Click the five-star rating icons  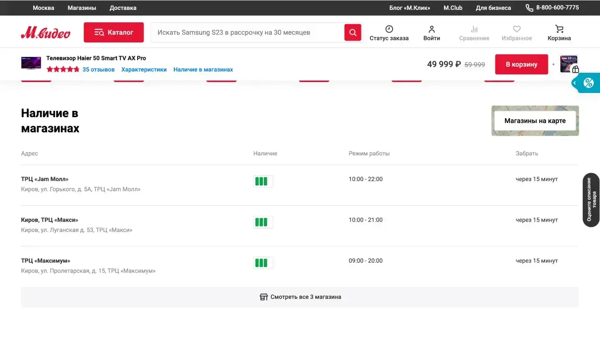pos(63,69)
